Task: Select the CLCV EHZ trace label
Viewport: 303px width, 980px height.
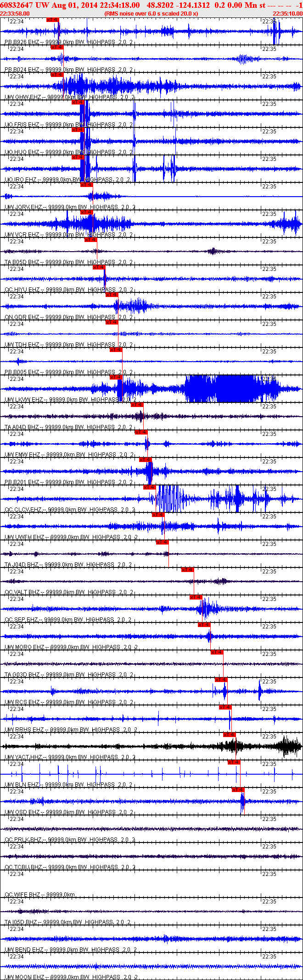Action: 70,510
